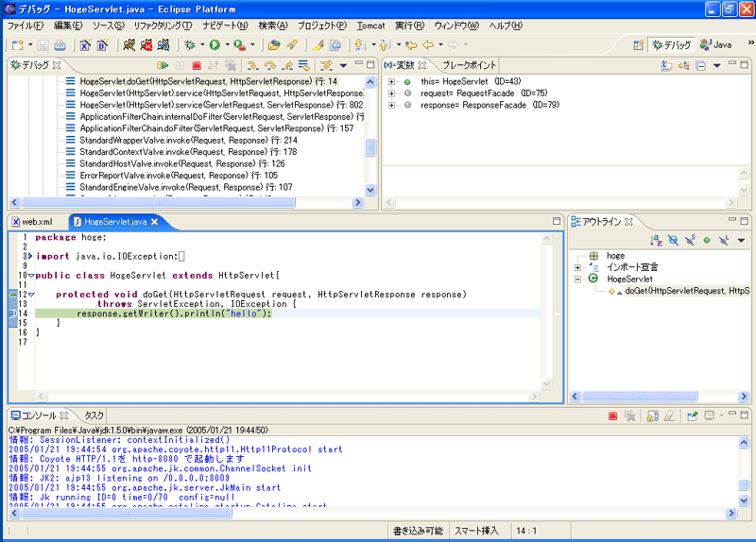Click the デバッグ perspective button
Screen dimensions: 756x542
pyautogui.click(x=672, y=44)
